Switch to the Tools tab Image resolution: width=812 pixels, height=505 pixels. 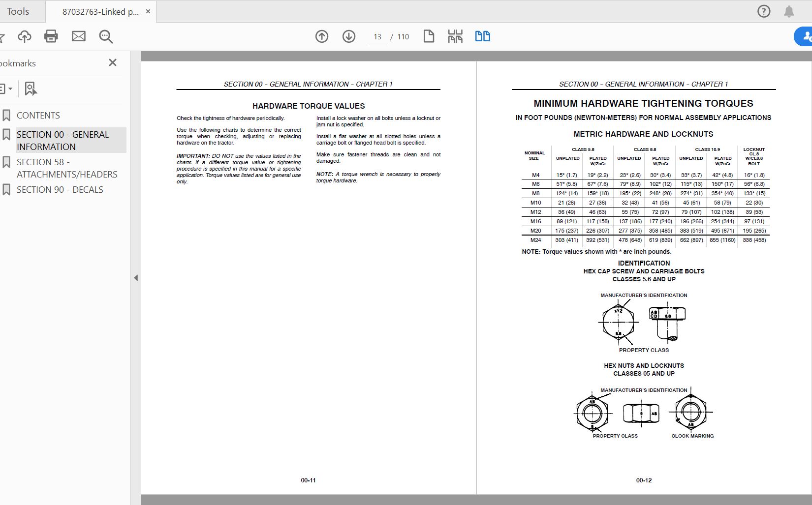tap(18, 11)
